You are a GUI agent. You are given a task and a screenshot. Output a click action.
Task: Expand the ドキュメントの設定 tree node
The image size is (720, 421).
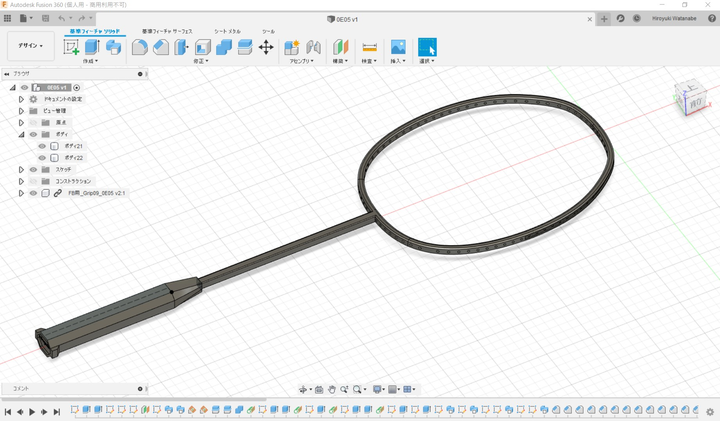21,99
